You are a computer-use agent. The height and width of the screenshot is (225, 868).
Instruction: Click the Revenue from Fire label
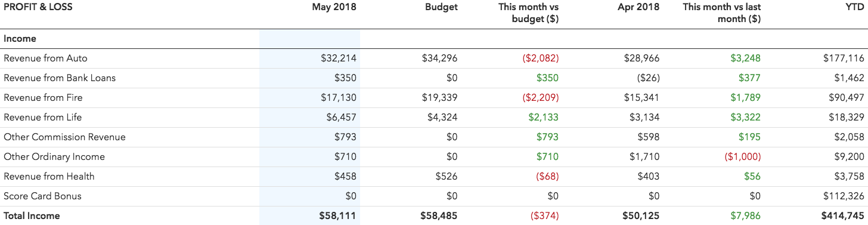(43, 98)
